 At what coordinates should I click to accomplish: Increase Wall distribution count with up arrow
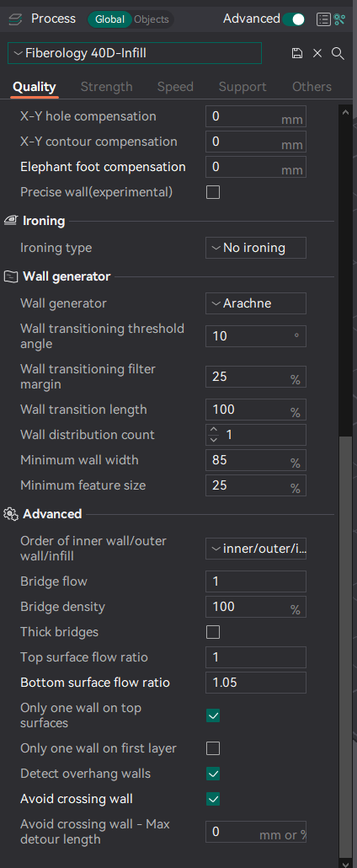point(214,430)
